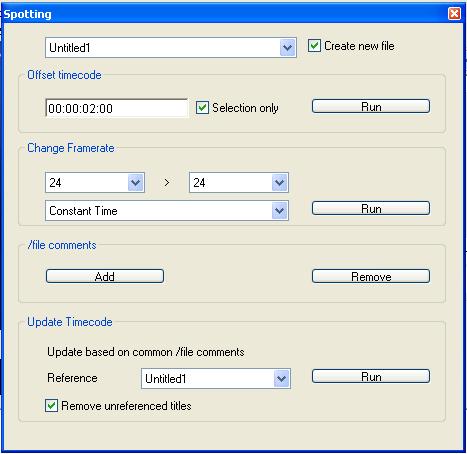The height and width of the screenshot is (454, 467).
Task: Expand the target framerate dropdown arrow
Action: (280, 182)
